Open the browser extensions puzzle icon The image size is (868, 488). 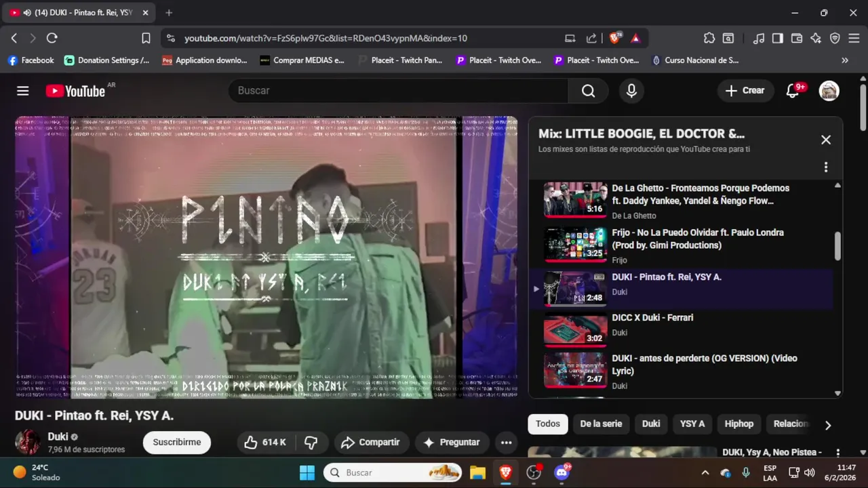pos(709,39)
